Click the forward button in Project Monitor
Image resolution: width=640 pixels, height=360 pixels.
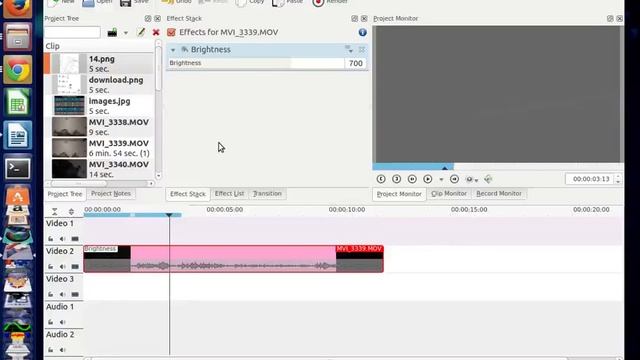(454, 179)
